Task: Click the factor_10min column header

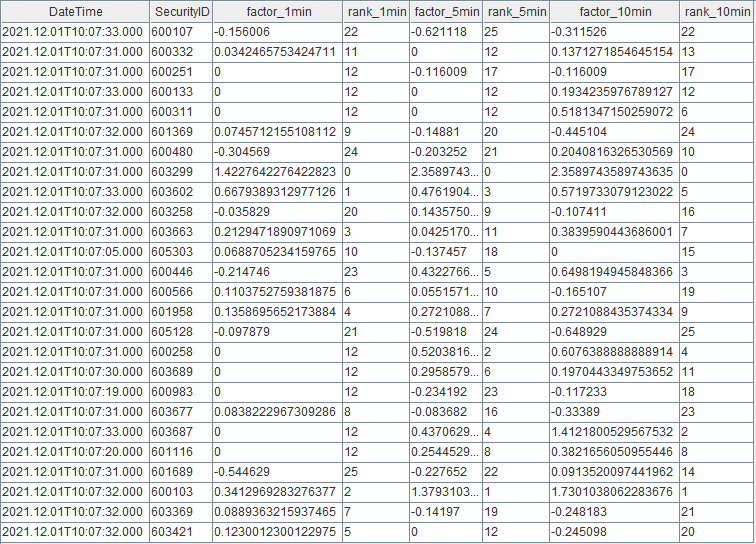Action: click(612, 11)
